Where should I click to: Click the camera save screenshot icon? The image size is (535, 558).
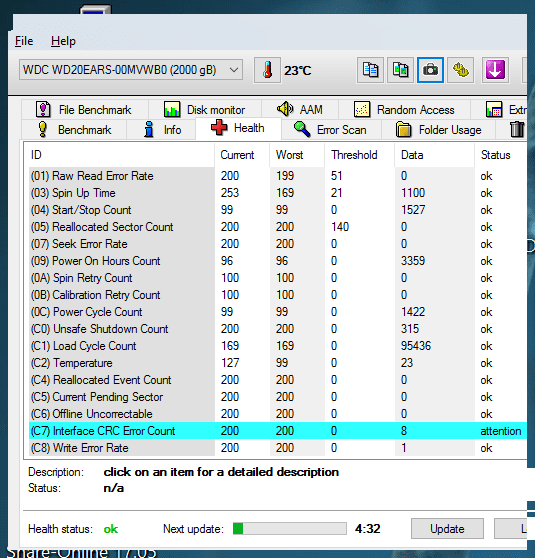click(x=430, y=70)
